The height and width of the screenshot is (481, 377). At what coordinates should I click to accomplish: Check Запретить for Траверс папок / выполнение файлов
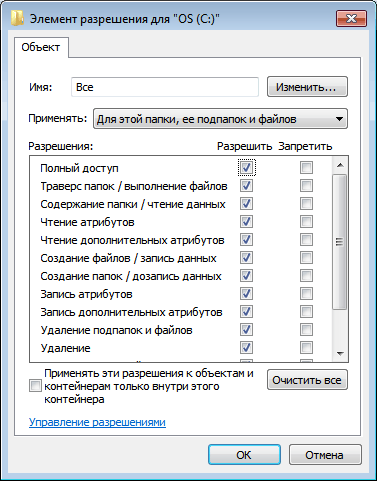[x=306, y=185]
